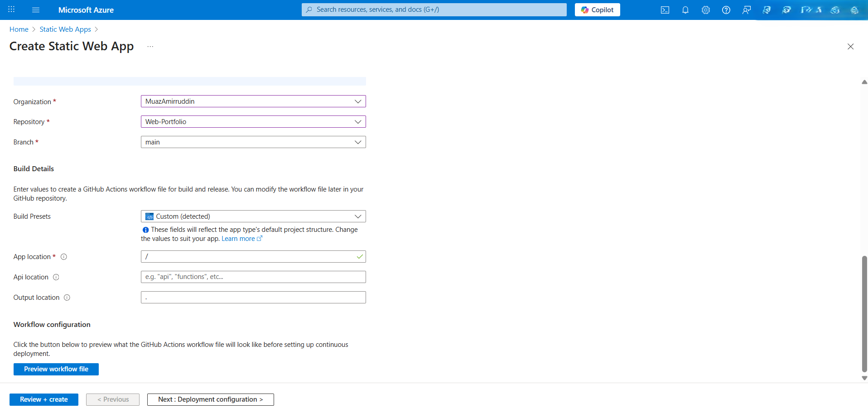This screenshot has width=868, height=413.
Task: Launch Copilot from the top bar
Action: [x=597, y=10]
